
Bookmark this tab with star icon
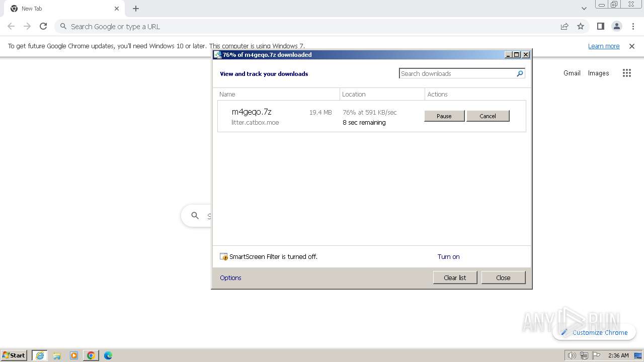581,27
